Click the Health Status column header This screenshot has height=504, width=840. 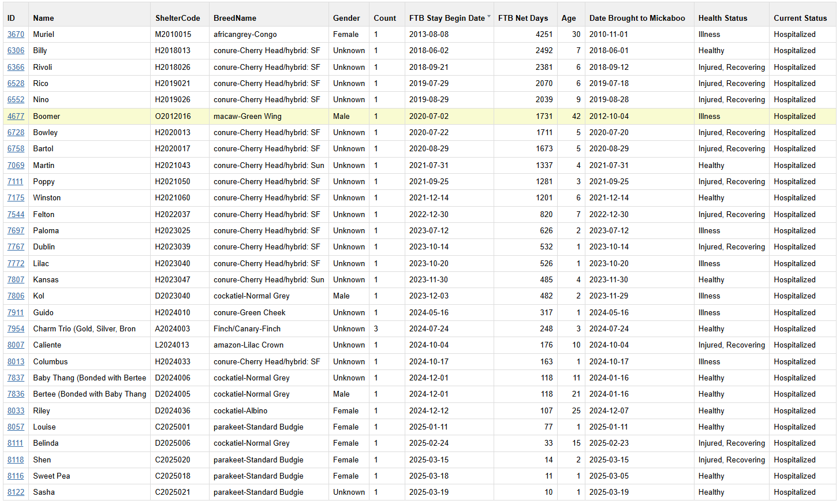pos(722,18)
